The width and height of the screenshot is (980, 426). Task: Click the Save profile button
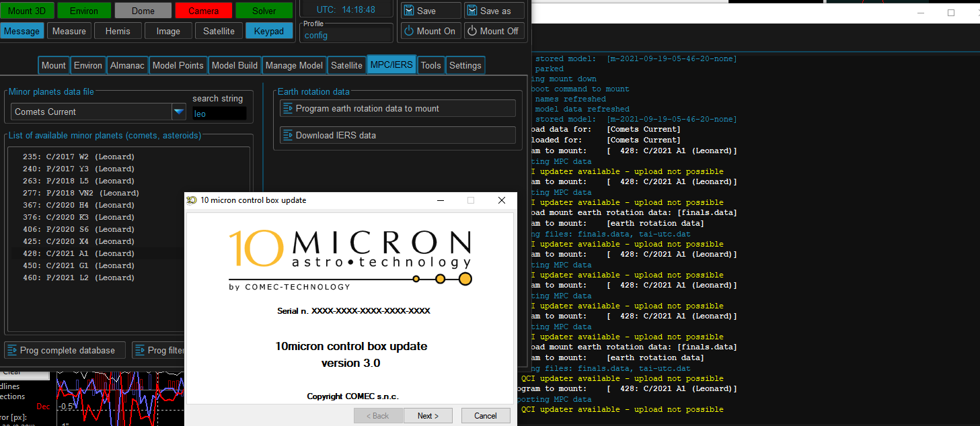[431, 11]
